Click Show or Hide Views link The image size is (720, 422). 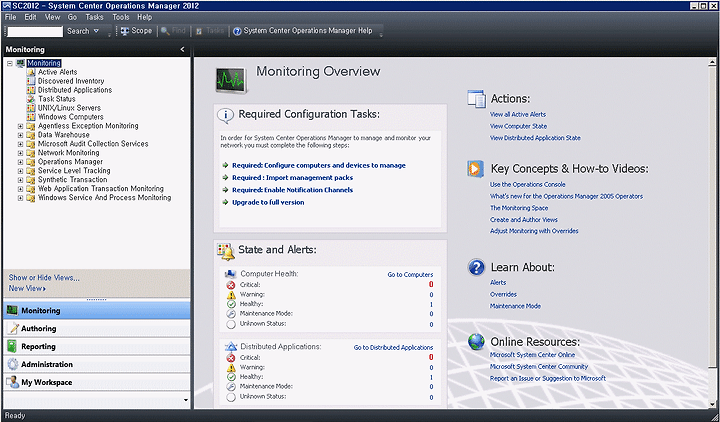[44, 278]
